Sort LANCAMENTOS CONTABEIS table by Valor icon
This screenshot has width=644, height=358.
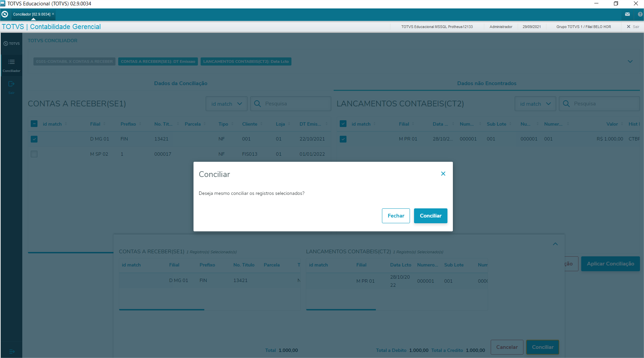pyautogui.click(x=622, y=124)
